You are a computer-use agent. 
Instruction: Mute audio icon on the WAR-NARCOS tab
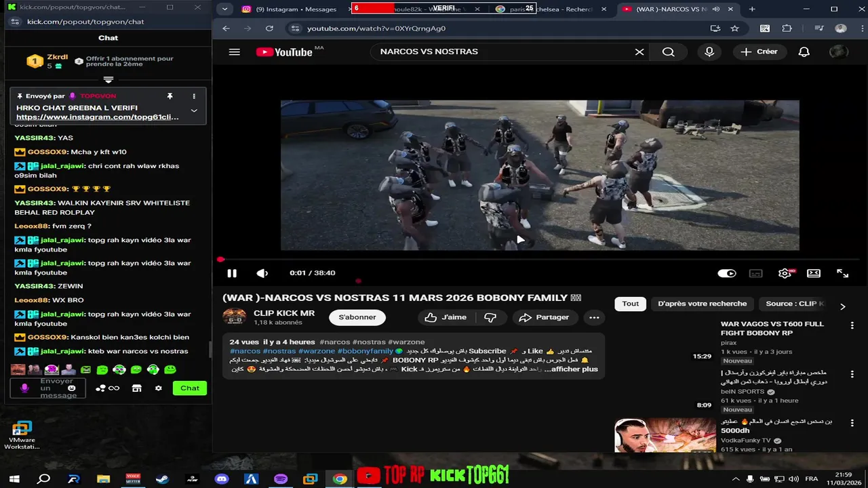pos(716,9)
